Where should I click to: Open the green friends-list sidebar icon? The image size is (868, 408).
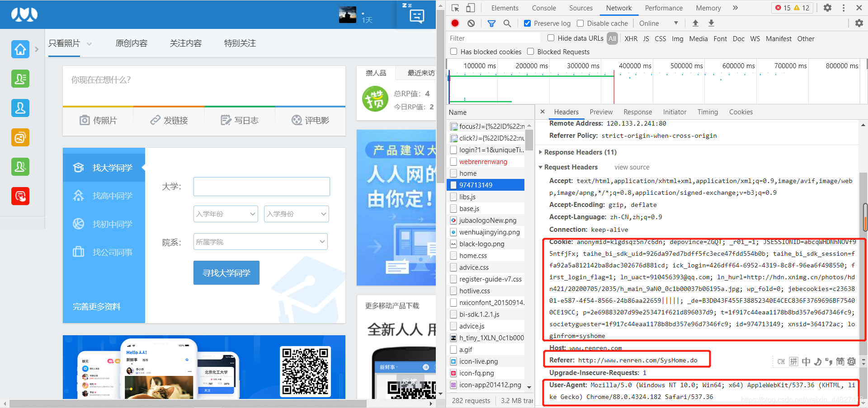click(x=20, y=79)
